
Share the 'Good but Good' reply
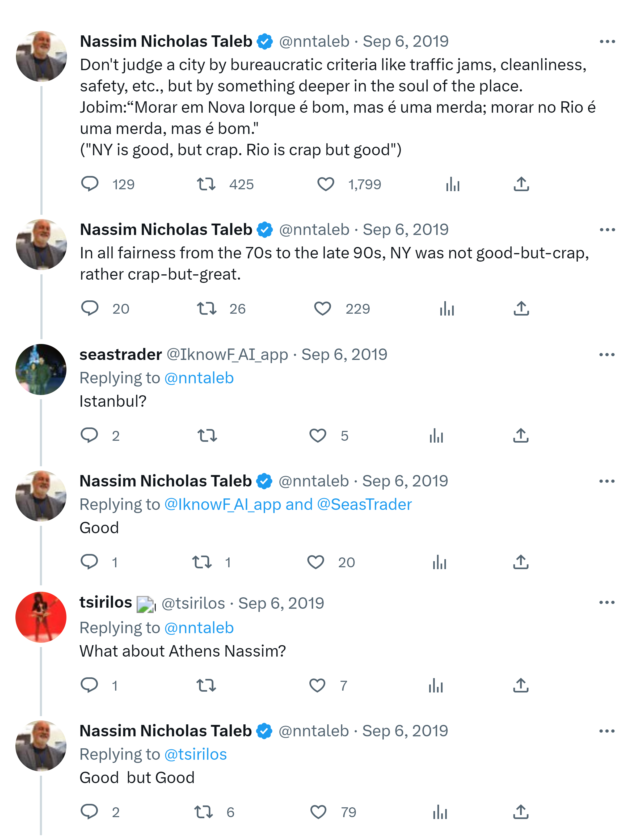tap(521, 812)
